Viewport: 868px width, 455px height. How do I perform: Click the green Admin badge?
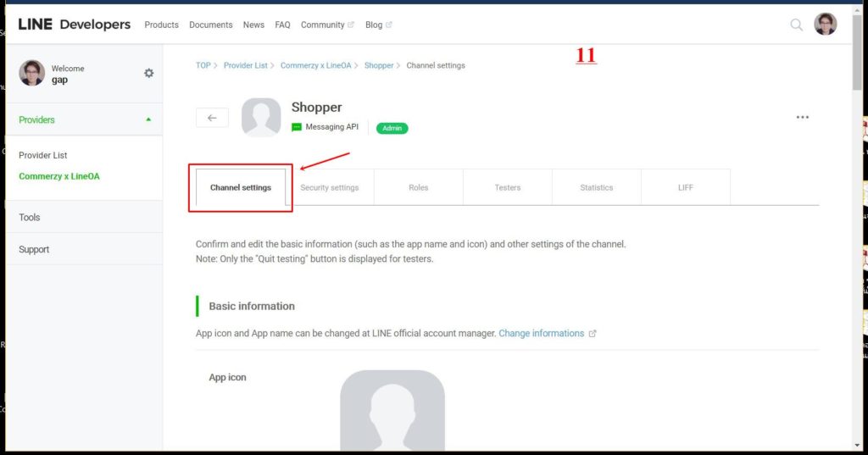pos(392,129)
